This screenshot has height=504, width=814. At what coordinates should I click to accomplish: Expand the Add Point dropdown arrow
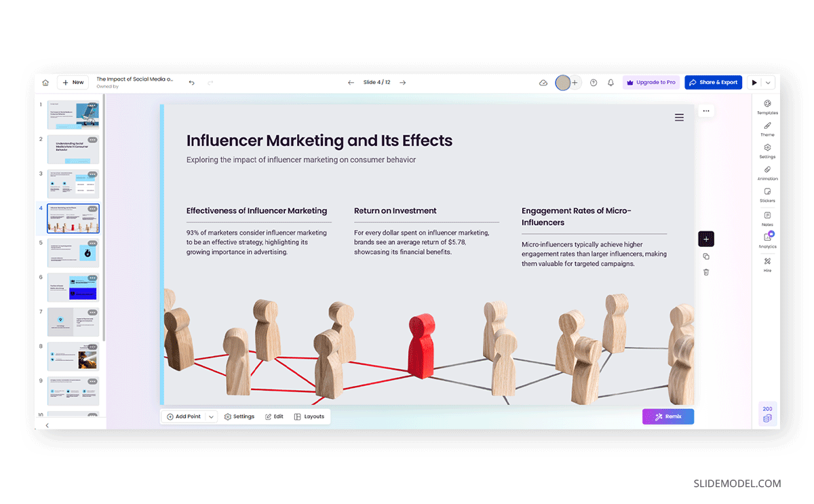(211, 416)
